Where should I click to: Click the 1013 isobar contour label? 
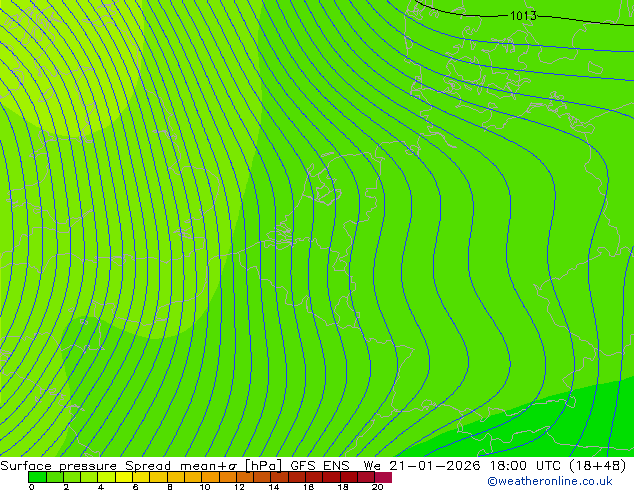point(523,16)
